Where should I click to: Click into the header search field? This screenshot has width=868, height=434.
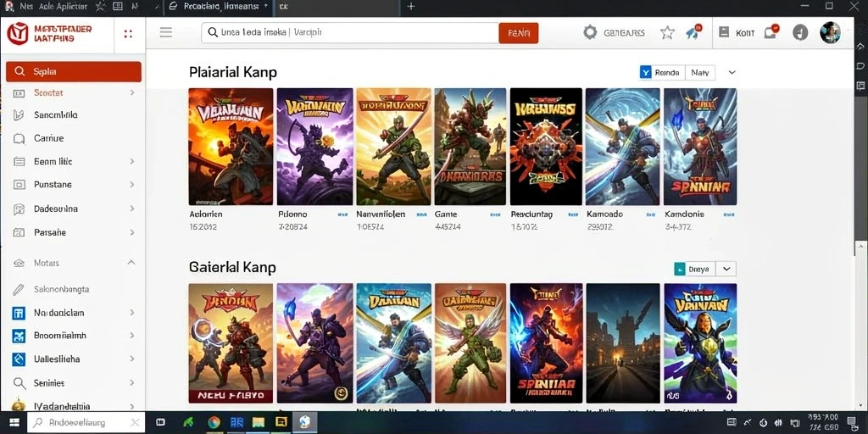(350, 33)
